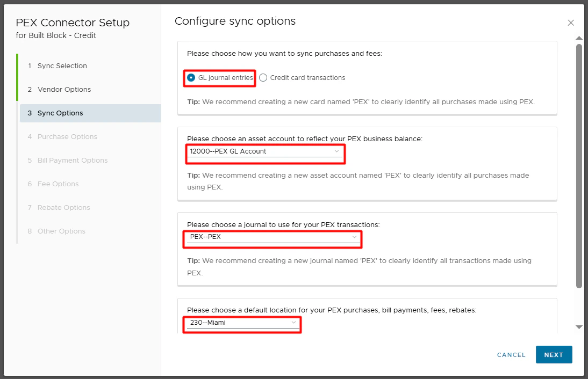This screenshot has width=588, height=379.
Task: Click the vertical scrollbar thumb
Action: click(579, 166)
